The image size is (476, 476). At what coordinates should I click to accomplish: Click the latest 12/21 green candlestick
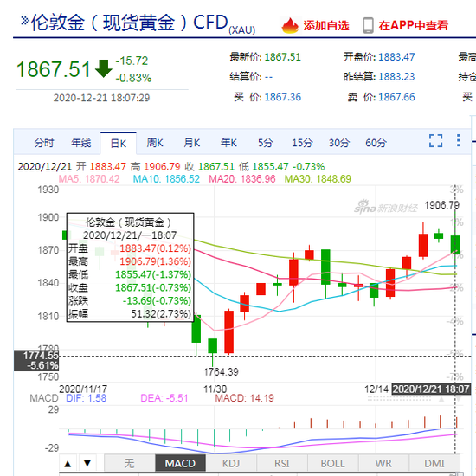(454, 244)
